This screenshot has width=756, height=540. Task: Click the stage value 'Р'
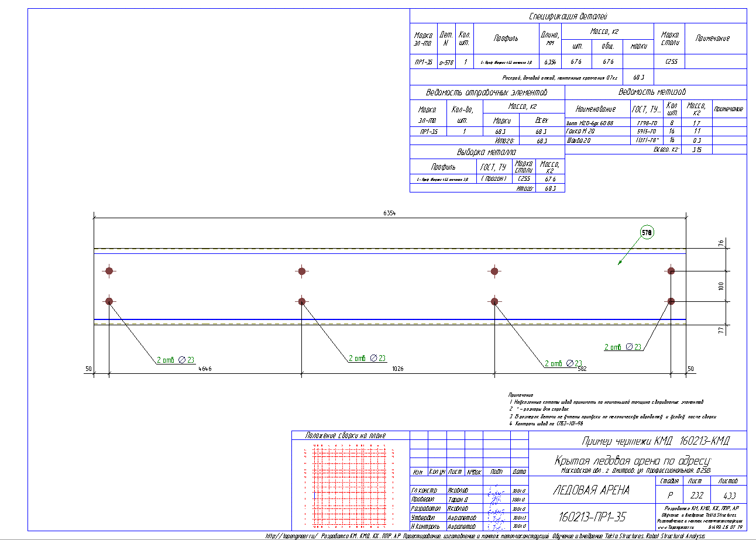(669, 495)
